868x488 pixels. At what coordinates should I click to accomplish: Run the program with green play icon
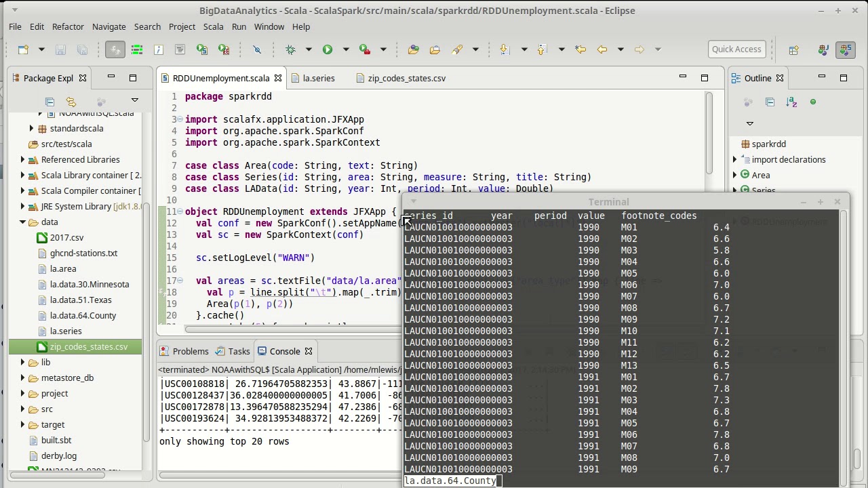[x=328, y=49]
